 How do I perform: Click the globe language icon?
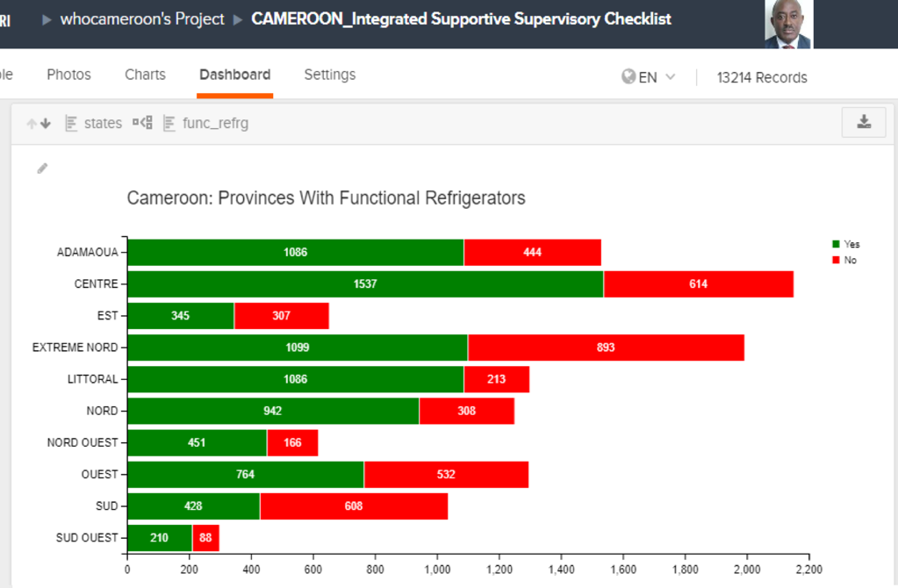629,76
